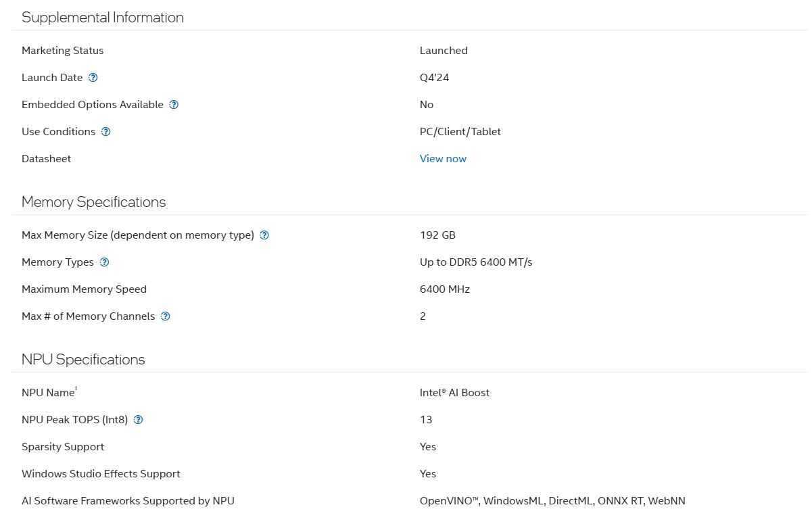The height and width of the screenshot is (524, 812).
Task: Show the Use Conditions info icon
Action: pyautogui.click(x=105, y=132)
